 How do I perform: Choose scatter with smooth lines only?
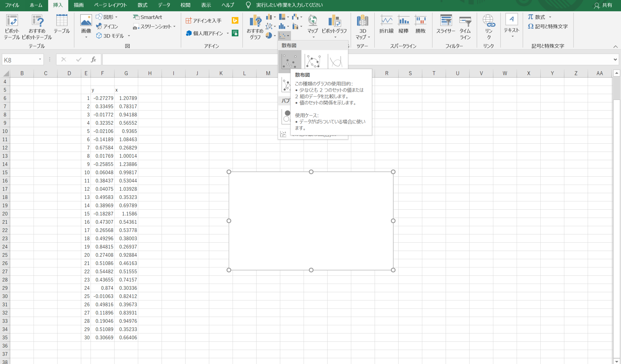(336, 61)
